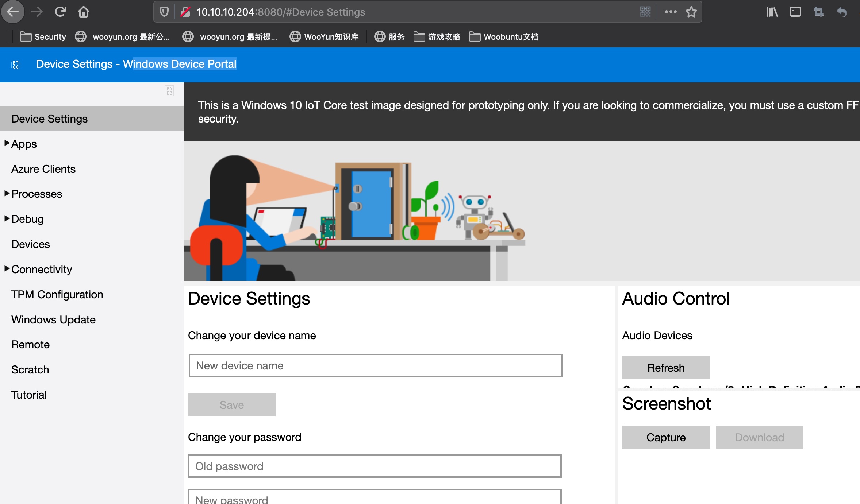Open the browser library icon
860x504 pixels.
772,12
